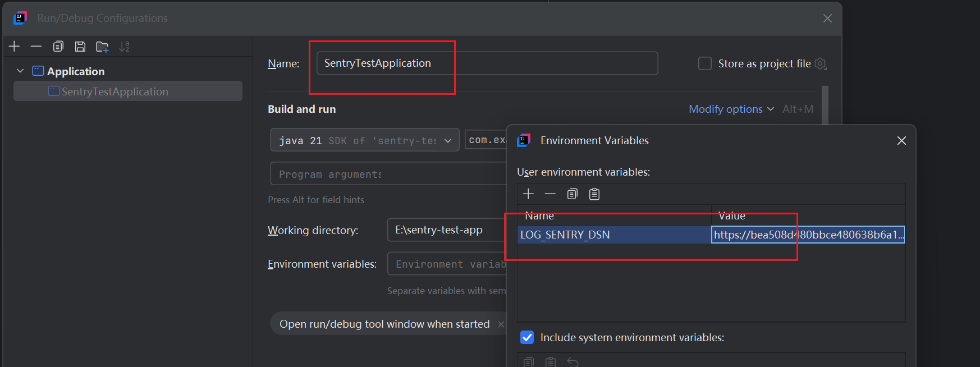Copy system environment variables icon
980x367 pixels.
[x=529, y=362]
